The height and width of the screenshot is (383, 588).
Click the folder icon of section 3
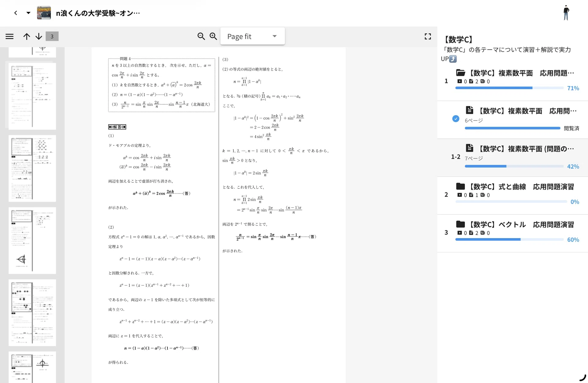coord(460,224)
